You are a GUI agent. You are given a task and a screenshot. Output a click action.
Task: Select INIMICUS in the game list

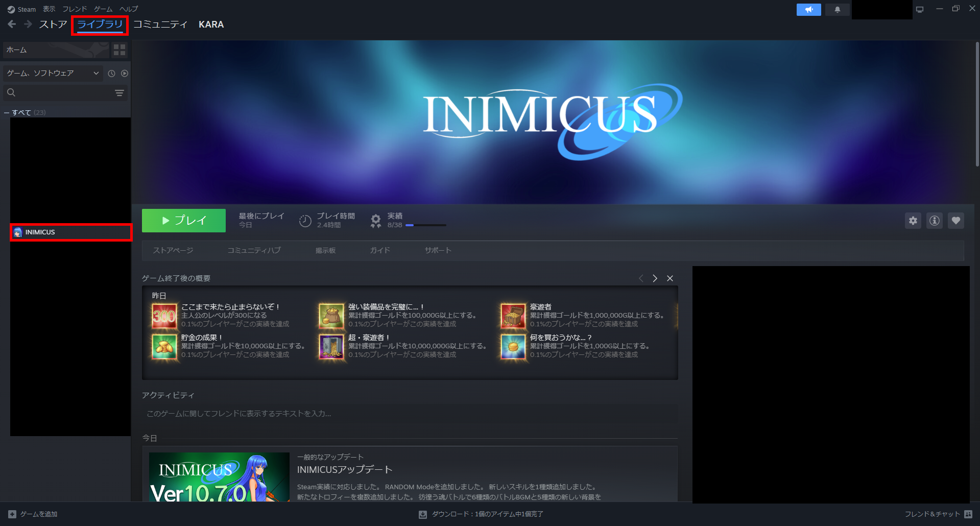pos(71,232)
